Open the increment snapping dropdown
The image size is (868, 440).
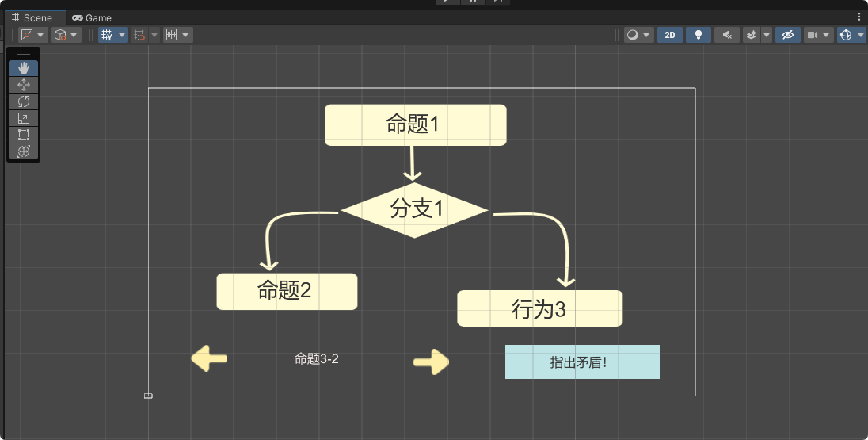pos(177,35)
